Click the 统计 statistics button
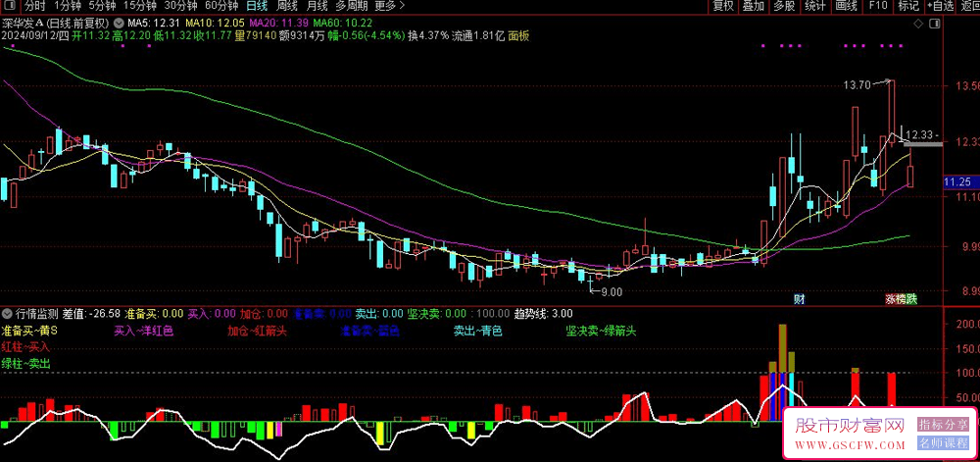Image resolution: width=980 pixels, height=462 pixels. tap(814, 6)
